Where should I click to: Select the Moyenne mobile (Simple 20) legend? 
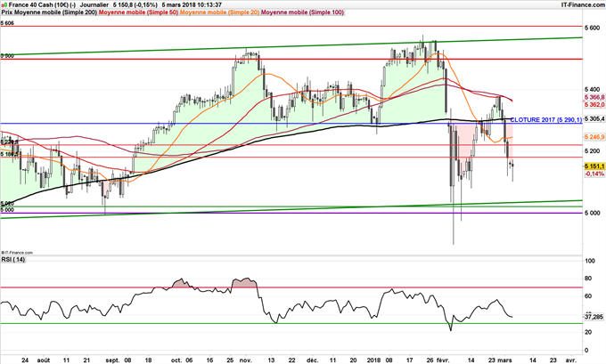click(219, 12)
